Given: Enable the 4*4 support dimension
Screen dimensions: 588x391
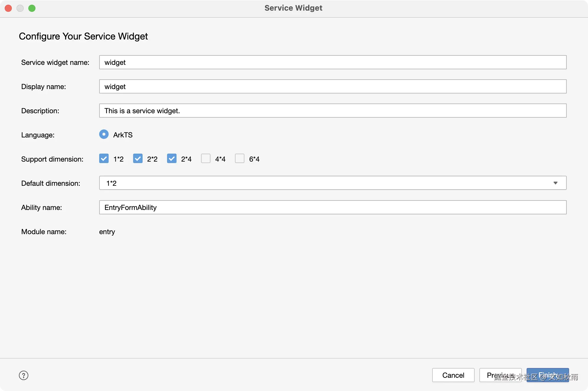Looking at the screenshot, I should point(206,159).
